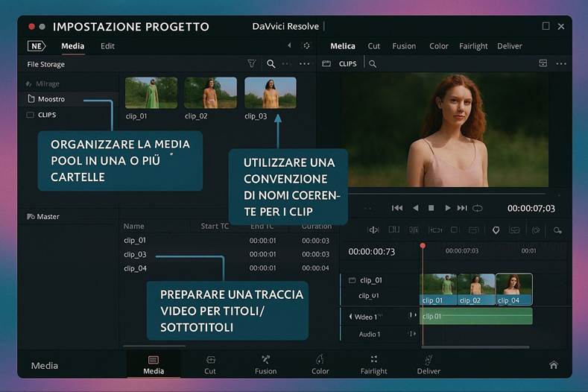The image size is (588, 392).
Task: Start playback with the play button
Action: (447, 208)
